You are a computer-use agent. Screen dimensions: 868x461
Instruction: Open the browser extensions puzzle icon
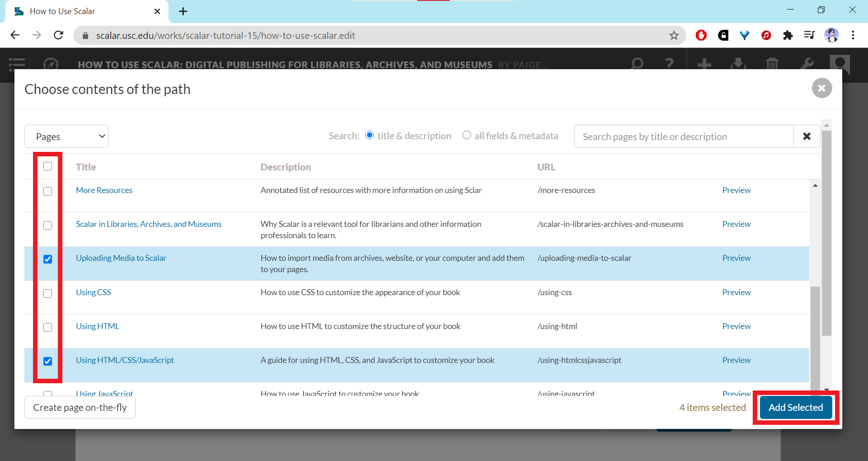point(788,35)
